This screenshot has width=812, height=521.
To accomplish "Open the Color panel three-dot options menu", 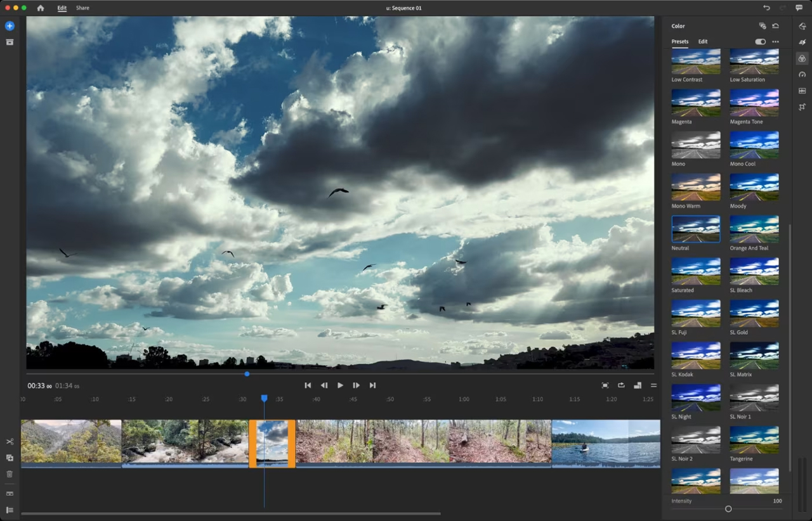I will coord(775,42).
